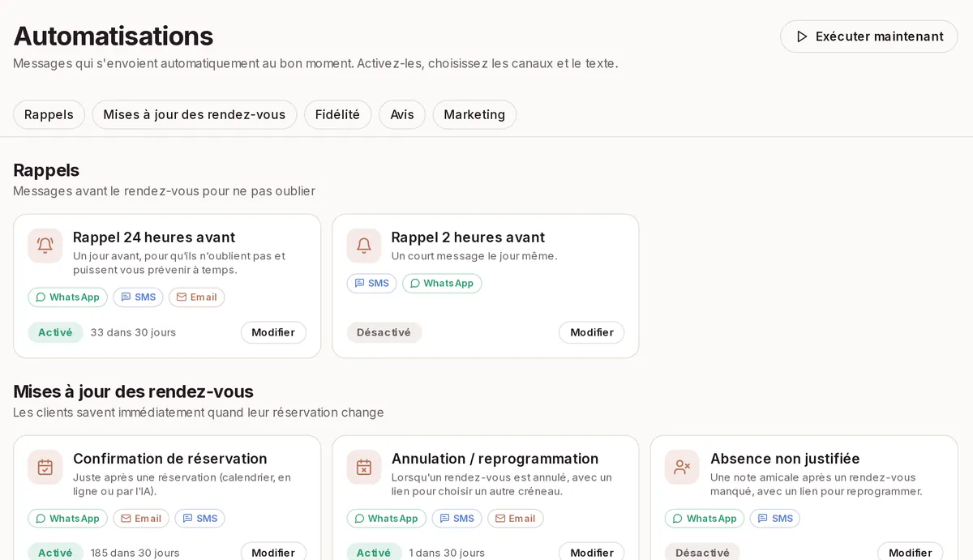Click the calendar cross icon on Annulation / reprogrammation
973x560 pixels.
pos(364,467)
